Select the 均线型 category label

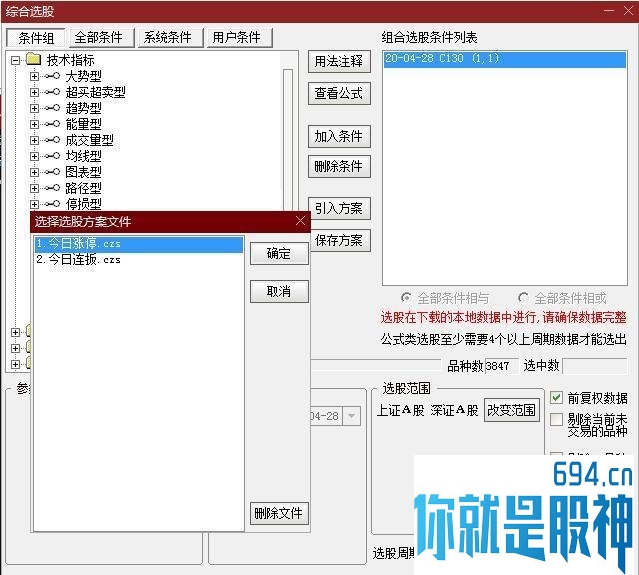(x=84, y=156)
